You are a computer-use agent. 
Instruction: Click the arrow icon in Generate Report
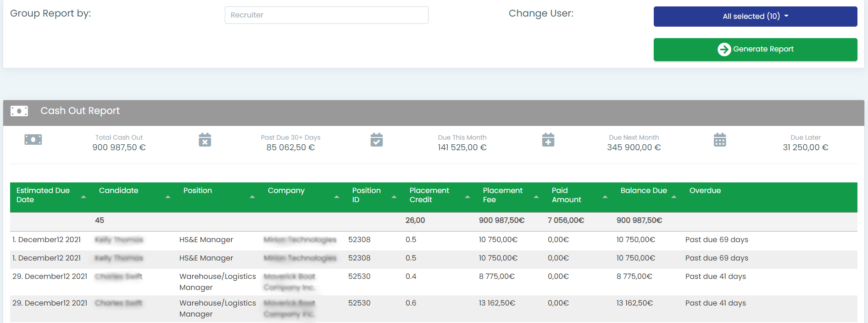pyautogui.click(x=724, y=49)
